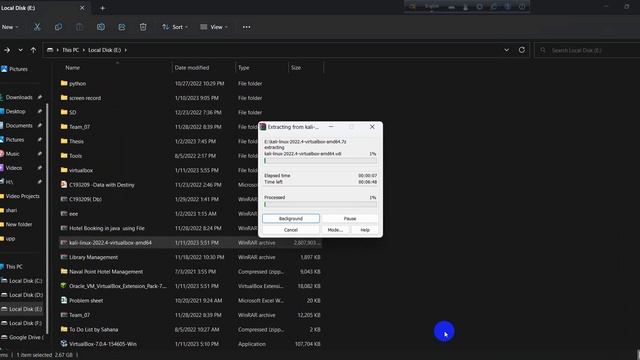Screen dimensions: 640x360
Task: Select the Tools folder
Action: (x=75, y=156)
